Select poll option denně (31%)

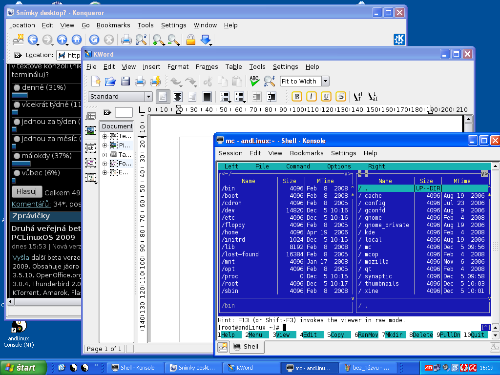(17, 88)
